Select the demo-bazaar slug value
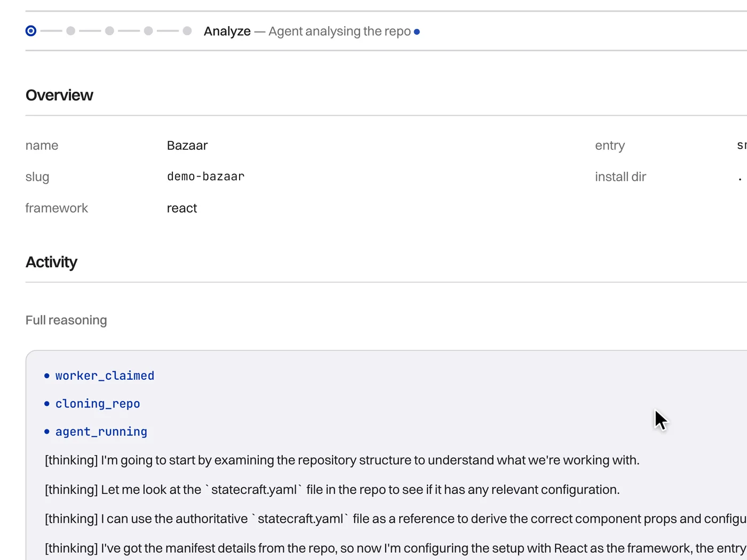The height and width of the screenshot is (560, 747). 206,177
